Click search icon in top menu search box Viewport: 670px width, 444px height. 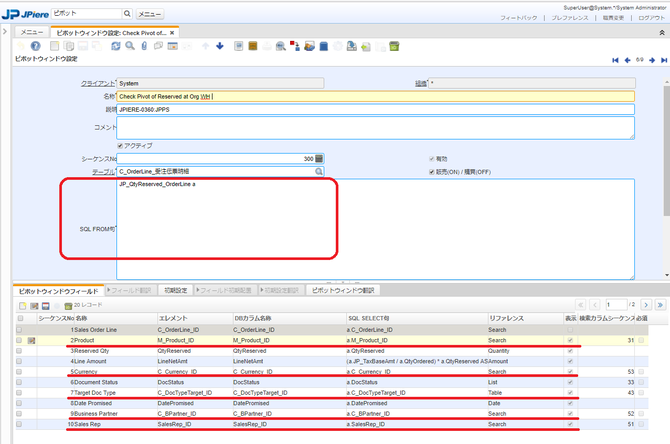point(127,14)
